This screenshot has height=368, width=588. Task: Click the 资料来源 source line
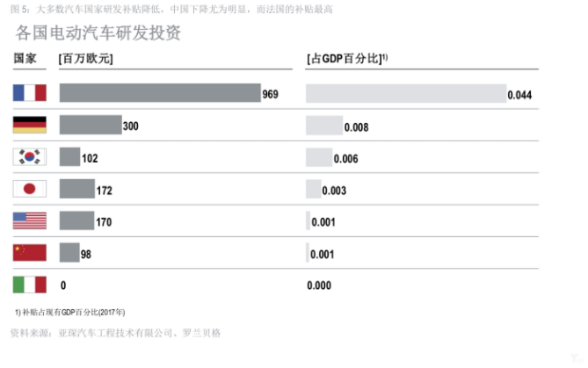point(115,333)
